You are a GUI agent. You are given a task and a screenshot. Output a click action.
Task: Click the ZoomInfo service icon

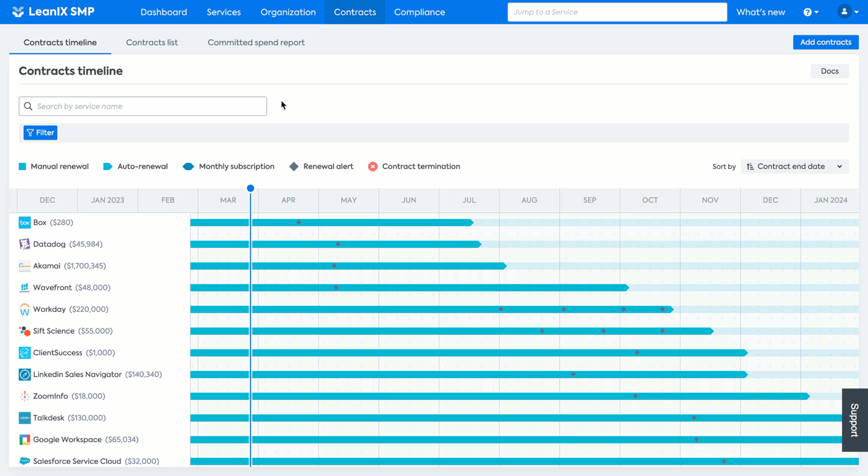coord(25,396)
